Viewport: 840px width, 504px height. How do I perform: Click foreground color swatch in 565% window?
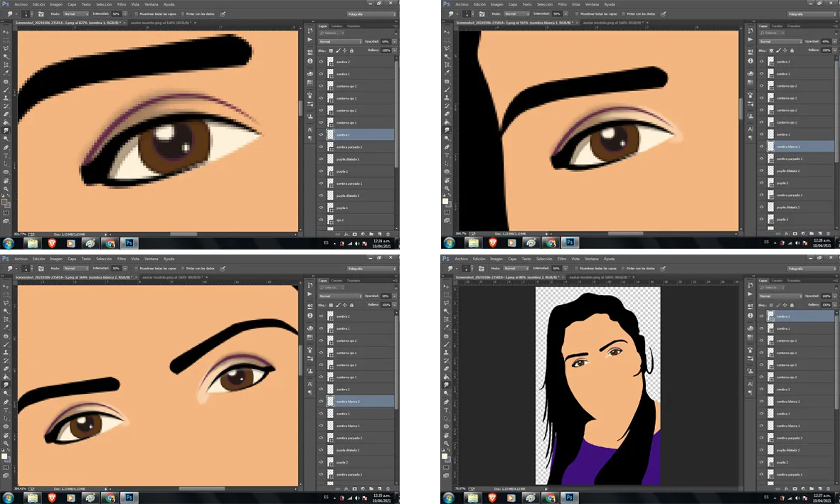[445, 201]
